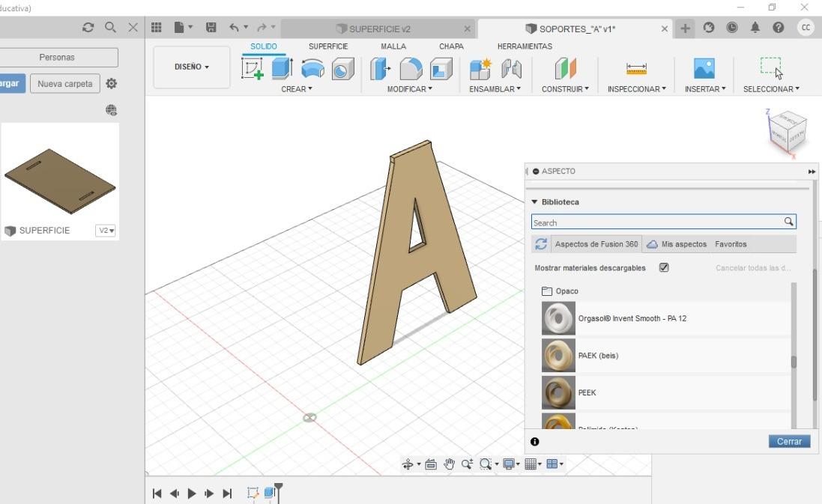The width and height of the screenshot is (822, 504).
Task: Open search in data panel
Action: point(110,27)
